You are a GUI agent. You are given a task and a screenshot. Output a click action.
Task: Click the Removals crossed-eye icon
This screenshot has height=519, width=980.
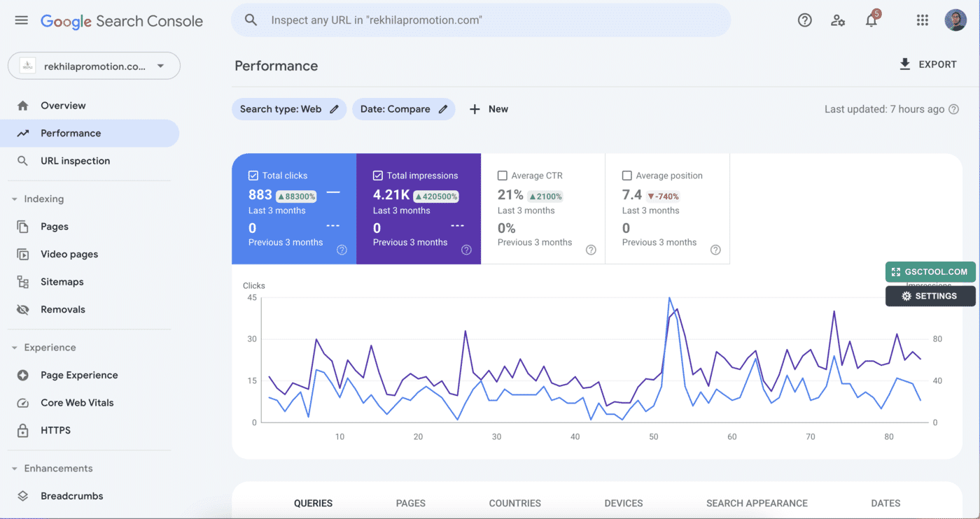click(x=23, y=310)
